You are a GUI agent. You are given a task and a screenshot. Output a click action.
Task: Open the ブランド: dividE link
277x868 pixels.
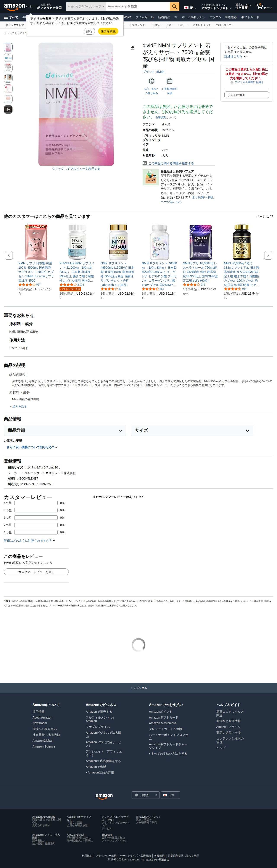click(154, 72)
